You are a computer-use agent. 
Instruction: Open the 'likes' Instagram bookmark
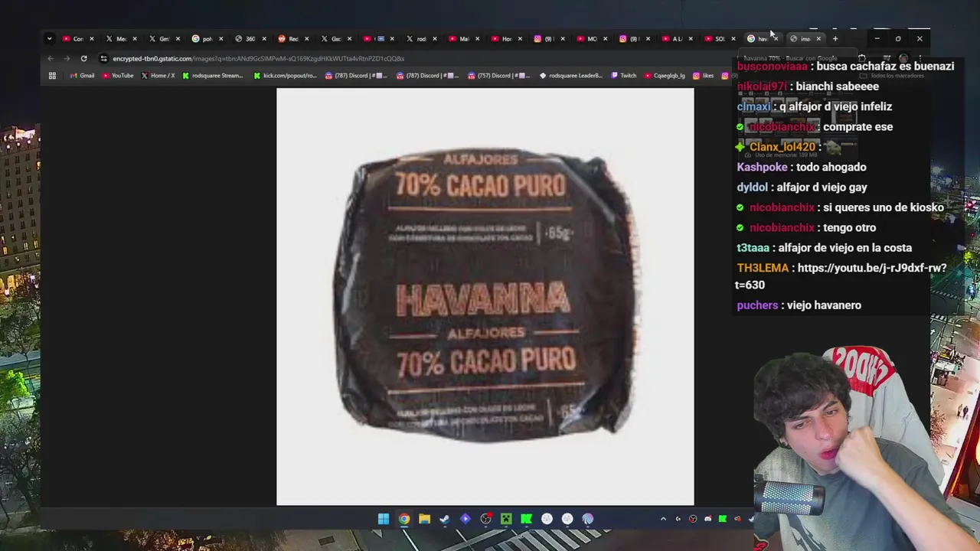[x=704, y=76]
